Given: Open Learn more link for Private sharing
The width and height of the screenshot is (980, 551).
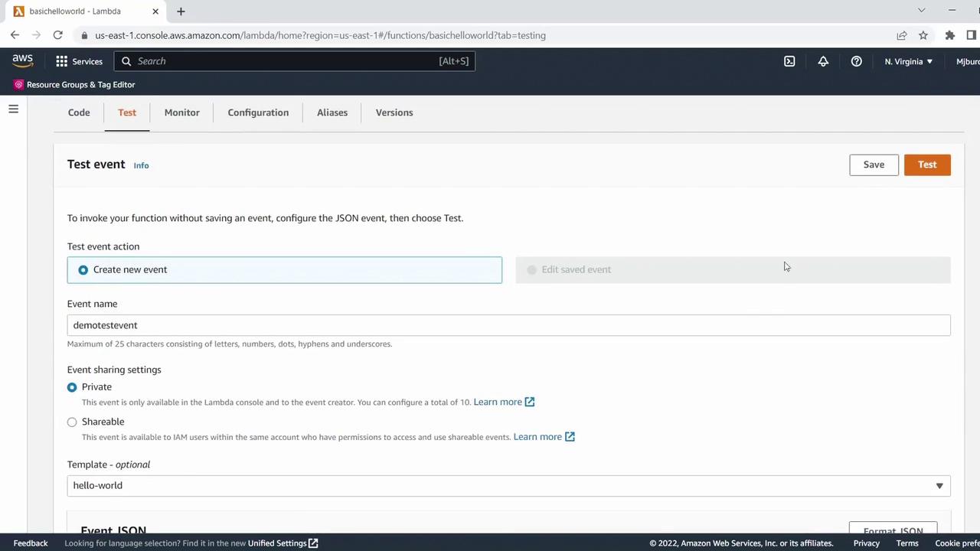Looking at the screenshot, I should point(498,402).
